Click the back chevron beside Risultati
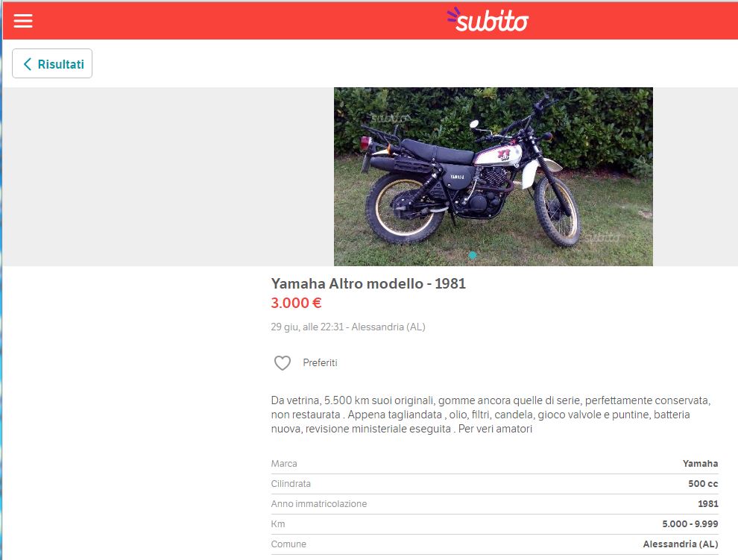This screenshot has width=738, height=560. click(28, 64)
